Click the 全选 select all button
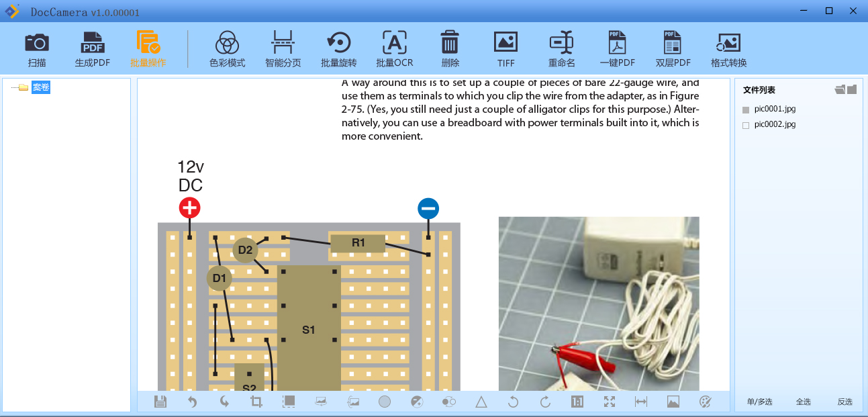 pyautogui.click(x=804, y=402)
